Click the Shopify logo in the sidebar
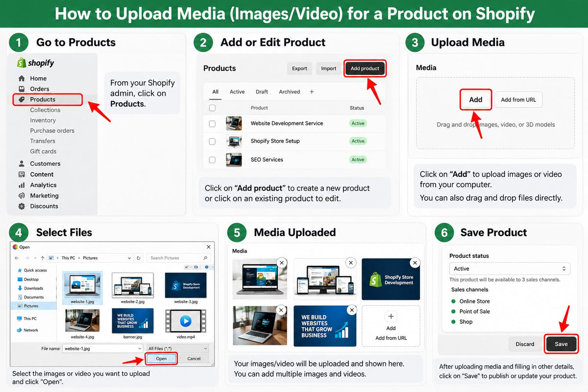The image size is (588, 392). tap(36, 63)
